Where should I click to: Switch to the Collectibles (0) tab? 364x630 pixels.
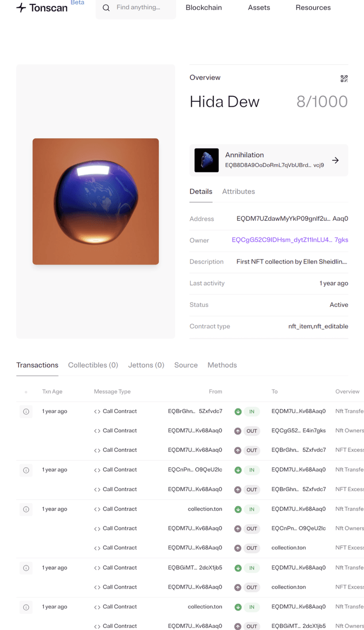(93, 365)
